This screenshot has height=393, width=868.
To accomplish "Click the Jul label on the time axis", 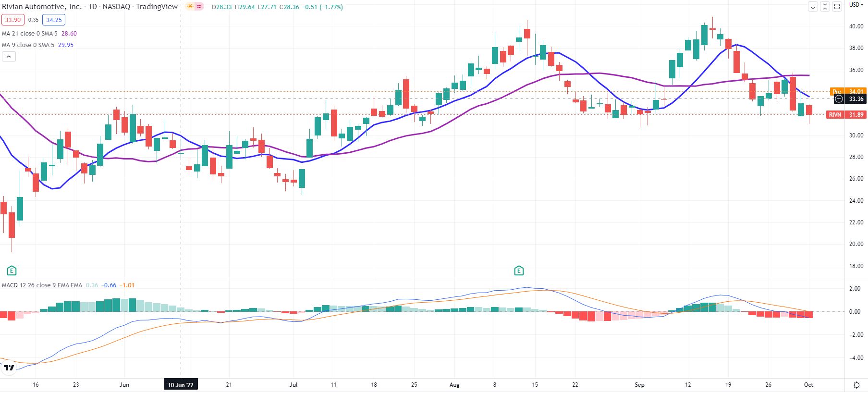I will 293,385.
